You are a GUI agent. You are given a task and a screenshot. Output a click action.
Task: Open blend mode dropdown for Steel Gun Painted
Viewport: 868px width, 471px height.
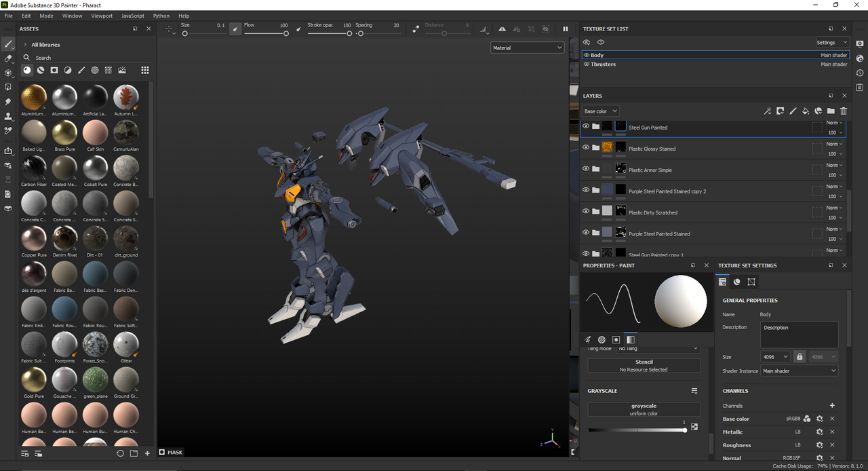(835, 123)
